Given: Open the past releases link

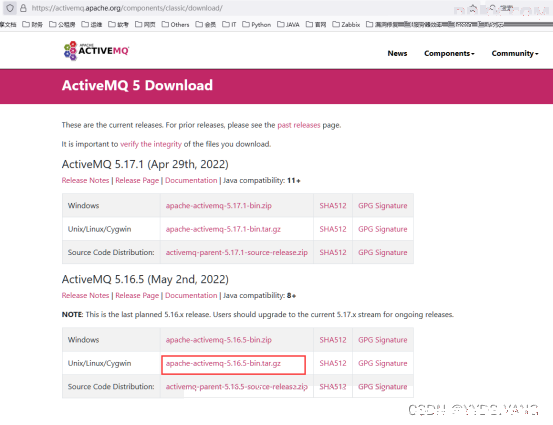Looking at the screenshot, I should 298,125.
